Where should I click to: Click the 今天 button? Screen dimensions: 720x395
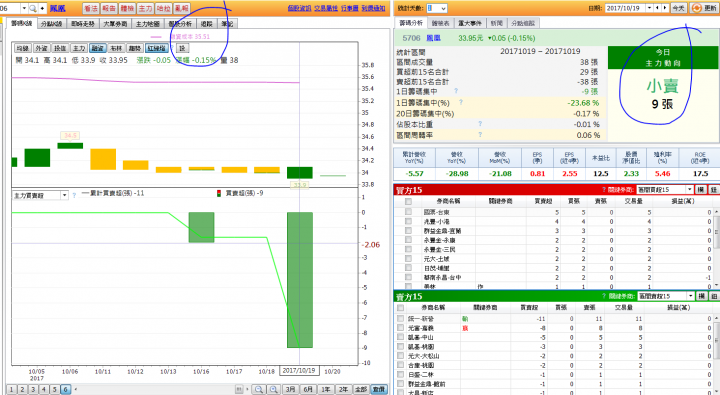(x=679, y=8)
